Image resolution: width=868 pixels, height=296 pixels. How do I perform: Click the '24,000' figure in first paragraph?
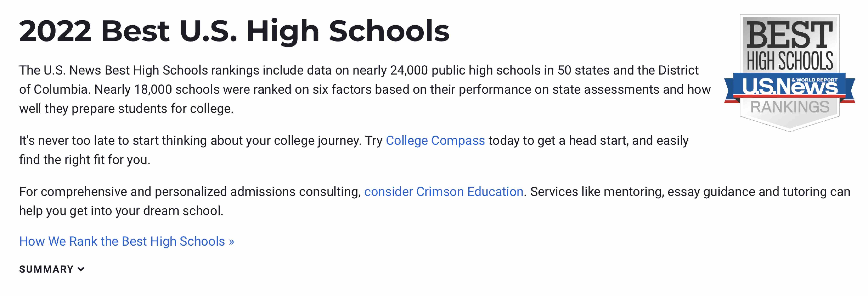tap(409, 70)
